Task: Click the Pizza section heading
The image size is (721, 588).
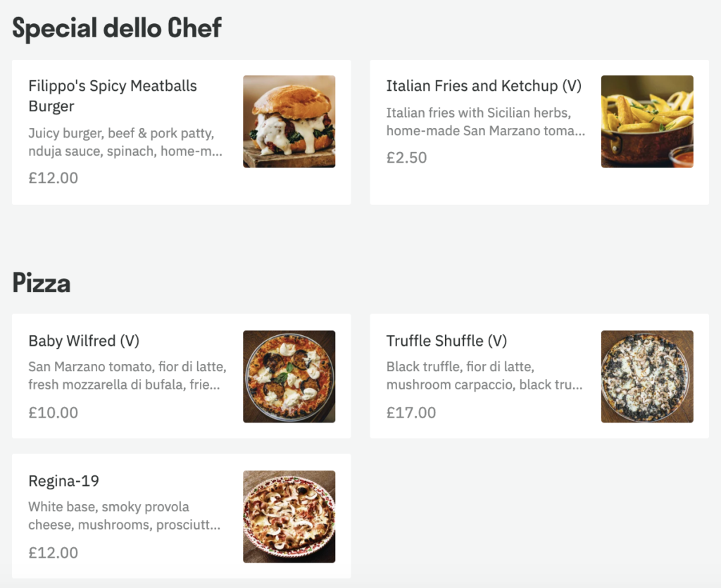Action: click(42, 283)
